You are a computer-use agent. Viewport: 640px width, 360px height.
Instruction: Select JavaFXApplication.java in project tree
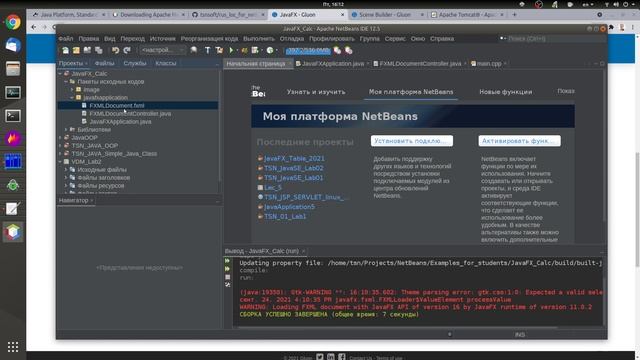(x=120, y=122)
